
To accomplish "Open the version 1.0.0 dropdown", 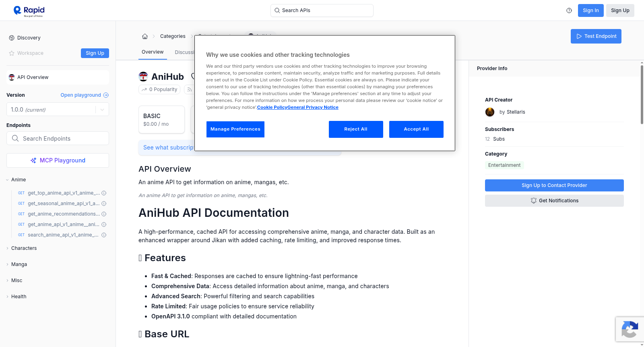I will 58,110.
